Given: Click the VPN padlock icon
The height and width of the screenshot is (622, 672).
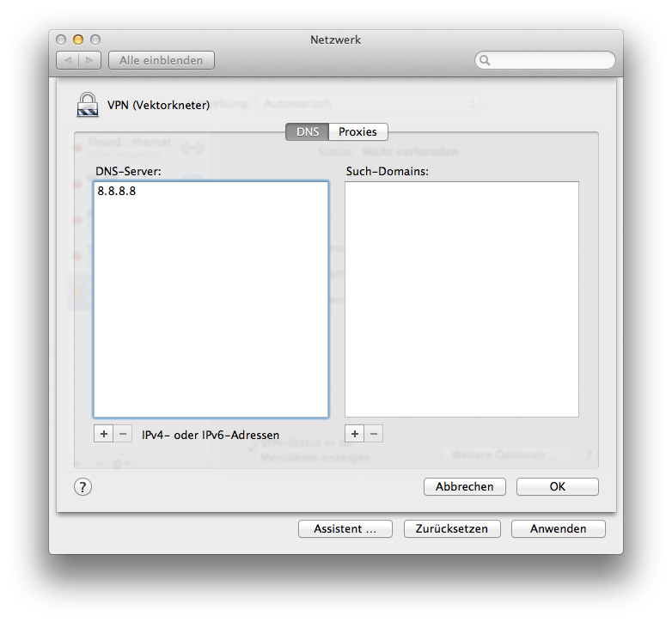Looking at the screenshot, I should pos(88,105).
